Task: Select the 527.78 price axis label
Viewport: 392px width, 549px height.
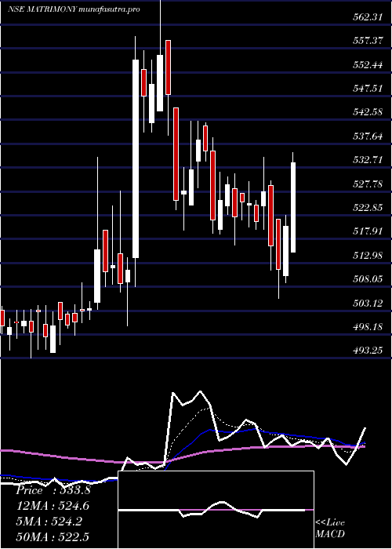Action: (368, 184)
